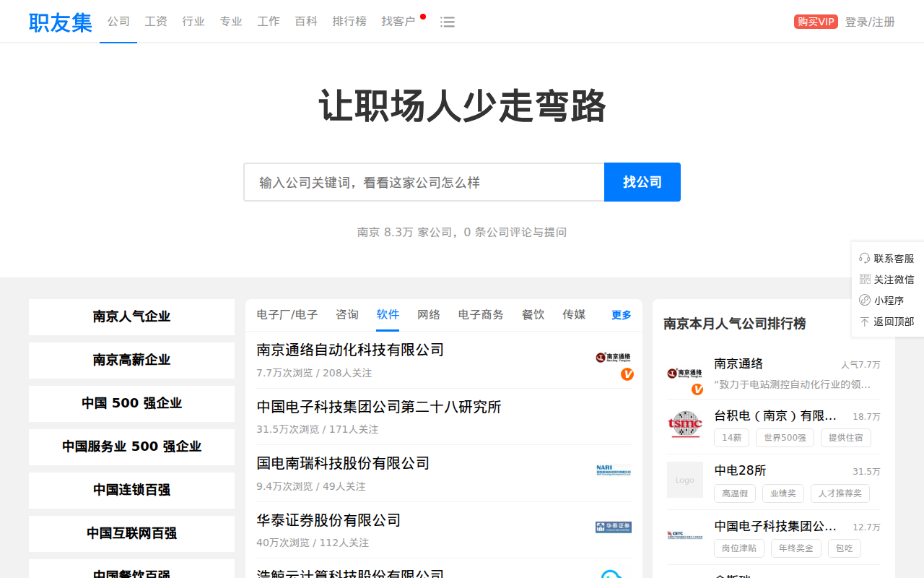Click the placeholder Logo for 中电28所

point(685,480)
